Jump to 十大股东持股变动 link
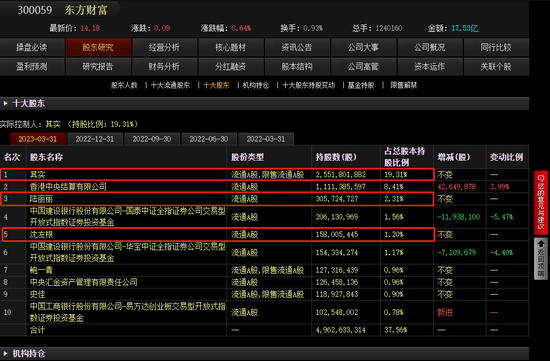 tap(309, 85)
